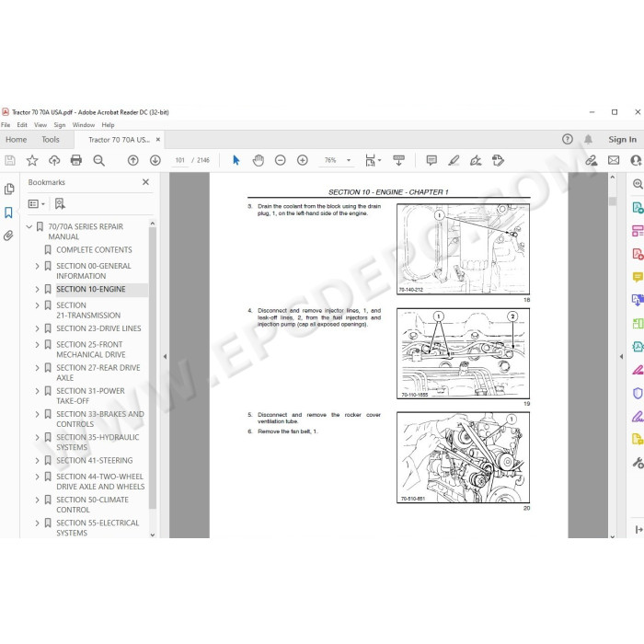
Task: Expand SECTION 21-TRANSMISSION bookmark
Action: (x=37, y=305)
